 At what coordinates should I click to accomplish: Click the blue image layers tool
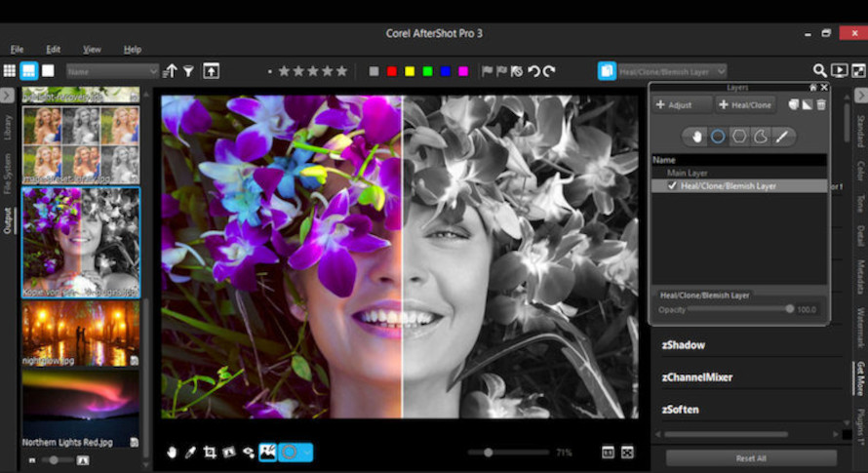(267, 453)
